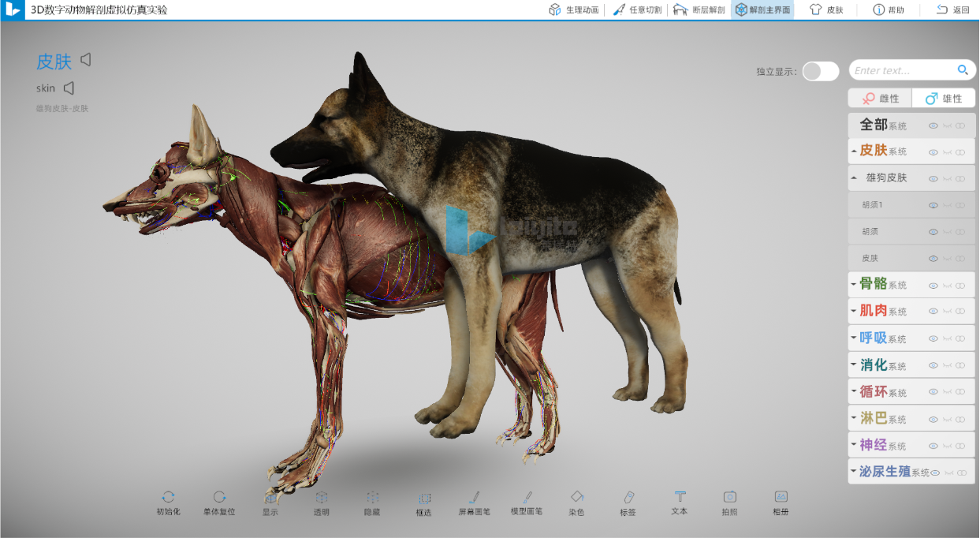Click the search magnifier icon
The height and width of the screenshot is (538, 980).
(x=963, y=70)
